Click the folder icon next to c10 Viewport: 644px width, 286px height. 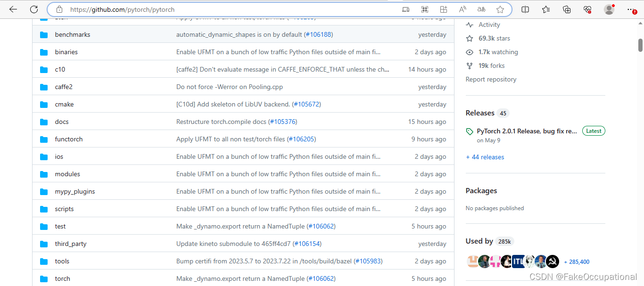(44, 70)
